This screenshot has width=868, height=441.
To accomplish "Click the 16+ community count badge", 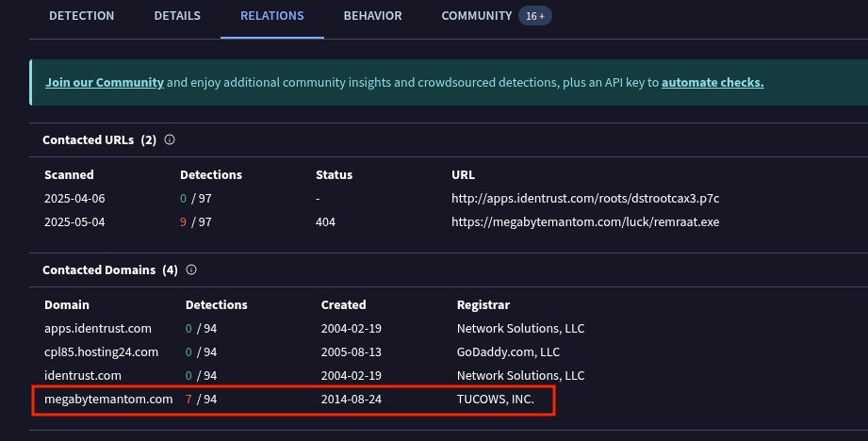I will click(x=535, y=16).
